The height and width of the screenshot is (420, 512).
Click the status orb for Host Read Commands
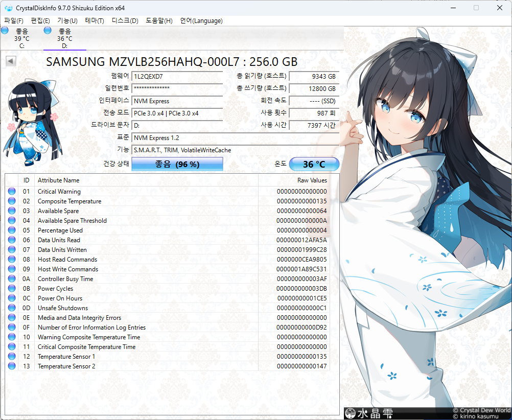(x=12, y=259)
